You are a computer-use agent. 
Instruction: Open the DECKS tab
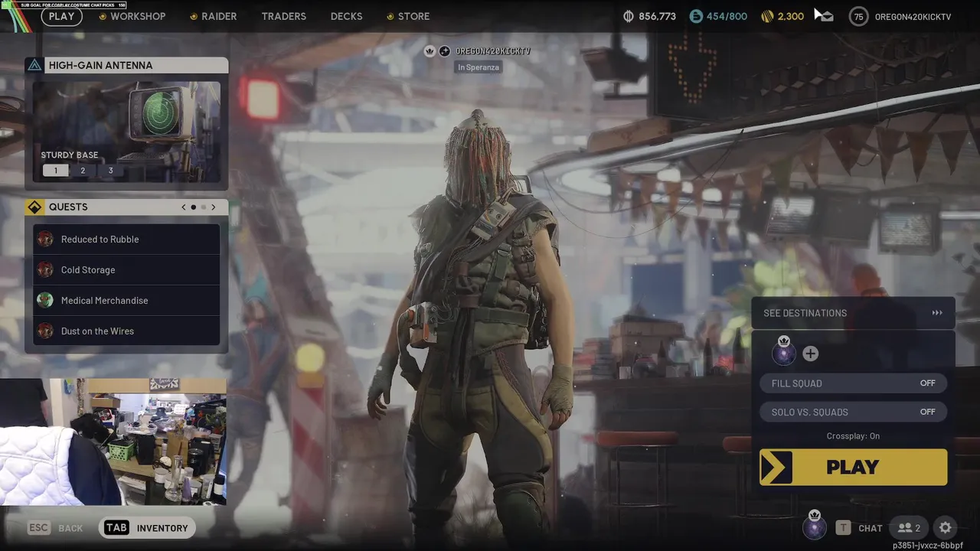[x=346, y=16]
